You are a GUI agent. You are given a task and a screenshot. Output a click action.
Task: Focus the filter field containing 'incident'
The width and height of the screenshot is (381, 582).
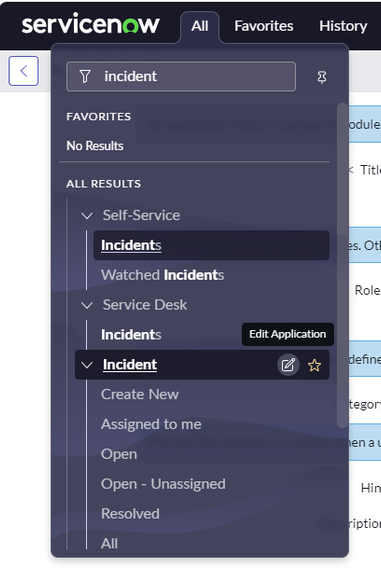[181, 76]
